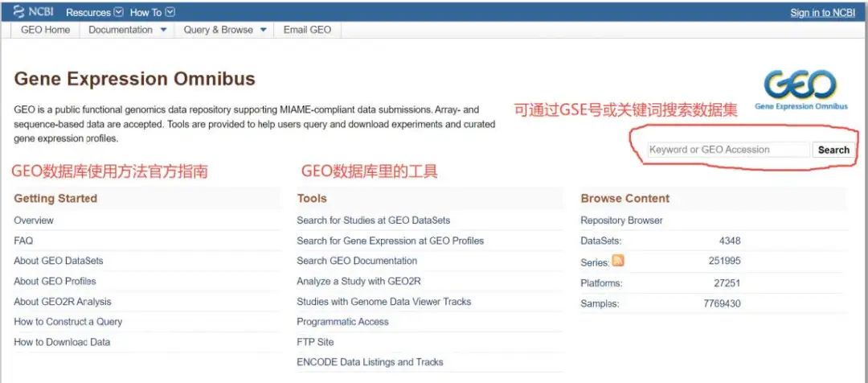
Task: Open About GEO DataSets link
Action: (x=59, y=261)
